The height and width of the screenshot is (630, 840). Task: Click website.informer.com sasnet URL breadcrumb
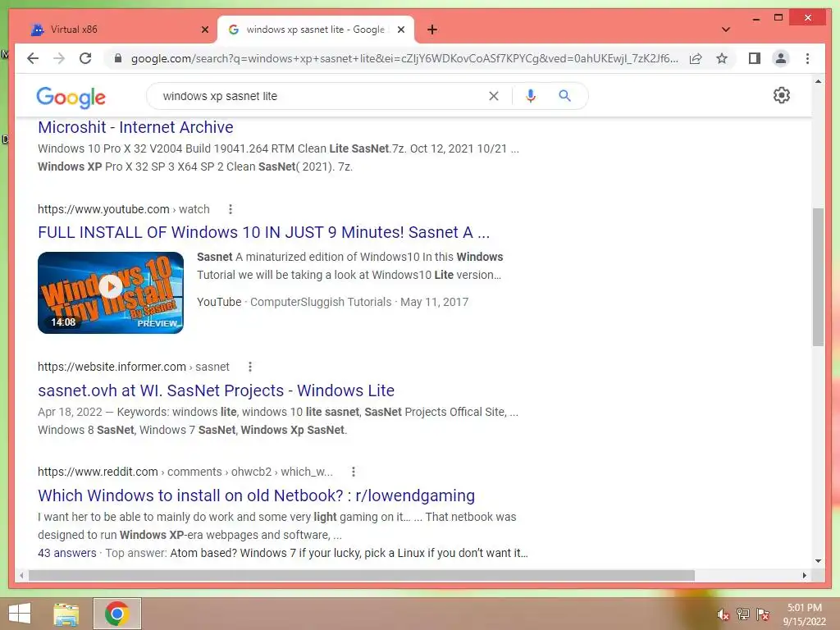pyautogui.click(x=134, y=367)
